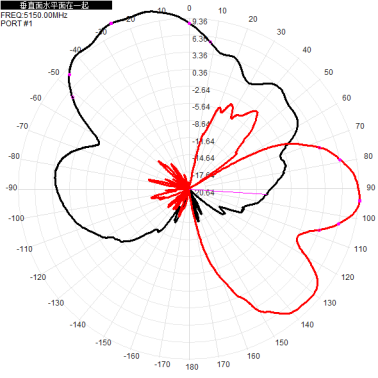Click the positive 110 degree label

coord(360,249)
